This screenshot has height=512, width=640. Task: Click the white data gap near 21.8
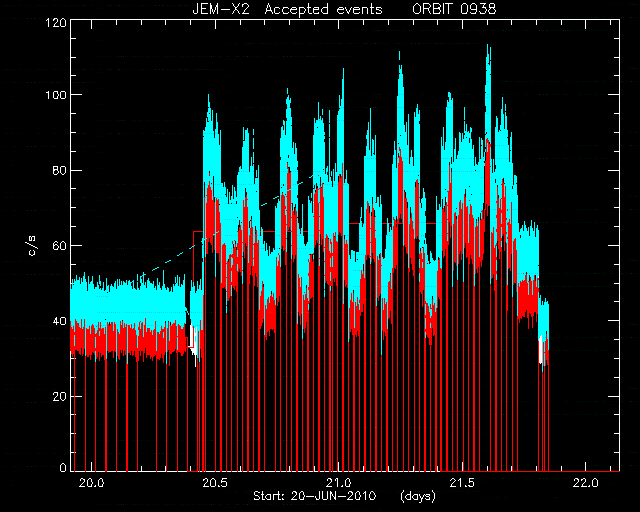540,350
